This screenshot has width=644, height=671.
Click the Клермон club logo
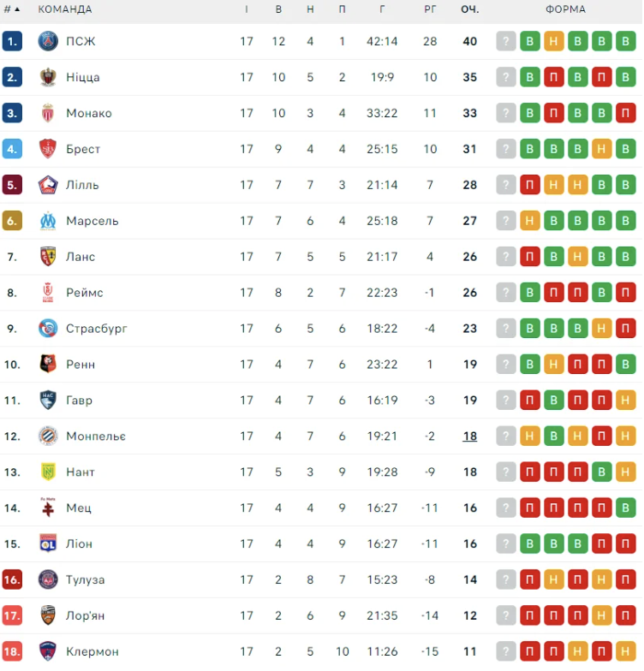click(48, 651)
